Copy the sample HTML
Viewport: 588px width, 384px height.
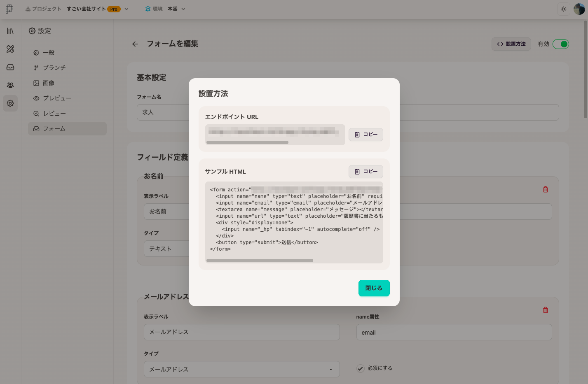click(366, 172)
